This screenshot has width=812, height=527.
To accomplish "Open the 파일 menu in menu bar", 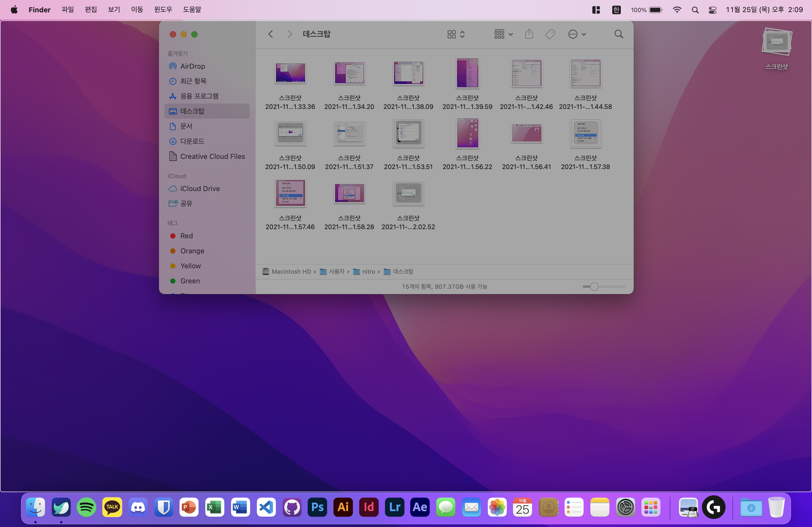I will [x=68, y=10].
